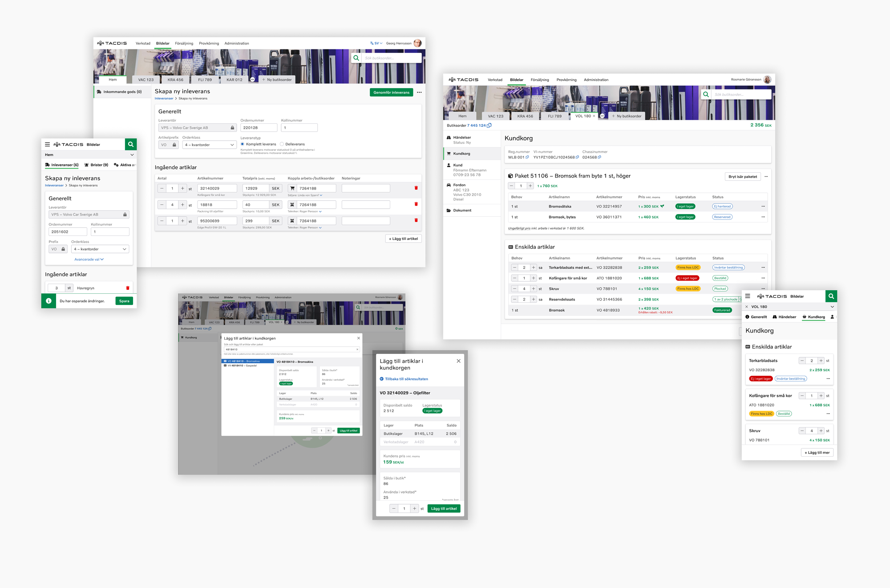Close the mobile Lägg till artiklar dialog
This screenshot has height=588, width=890.
coord(458,361)
